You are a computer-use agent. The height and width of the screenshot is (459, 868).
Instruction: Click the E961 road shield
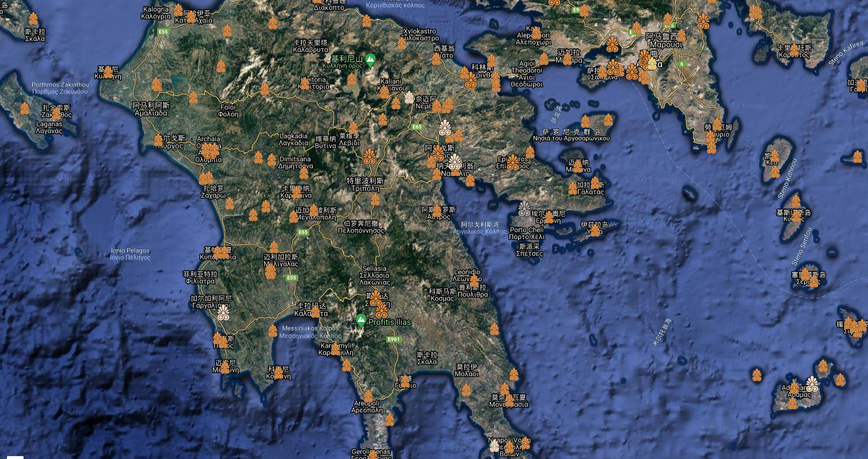[x=394, y=340]
